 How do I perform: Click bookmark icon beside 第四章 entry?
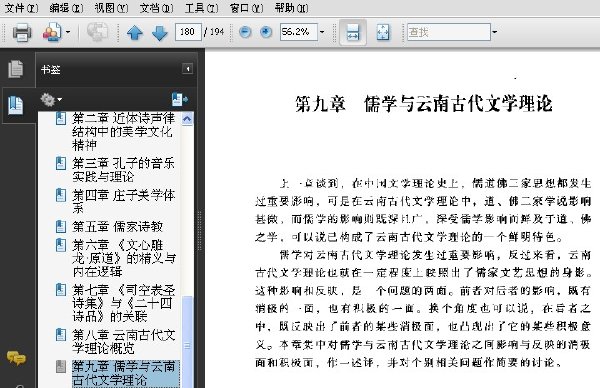click(x=61, y=195)
